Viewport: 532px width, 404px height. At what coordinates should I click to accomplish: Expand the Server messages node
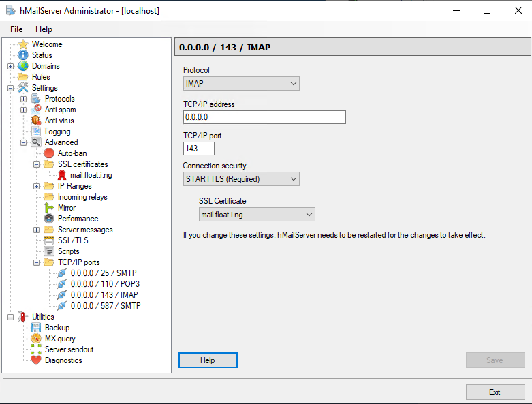click(36, 230)
